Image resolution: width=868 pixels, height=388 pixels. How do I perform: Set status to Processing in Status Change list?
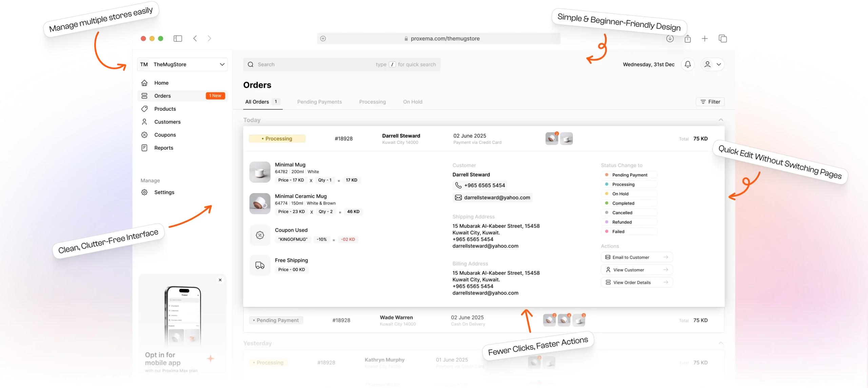point(629,184)
